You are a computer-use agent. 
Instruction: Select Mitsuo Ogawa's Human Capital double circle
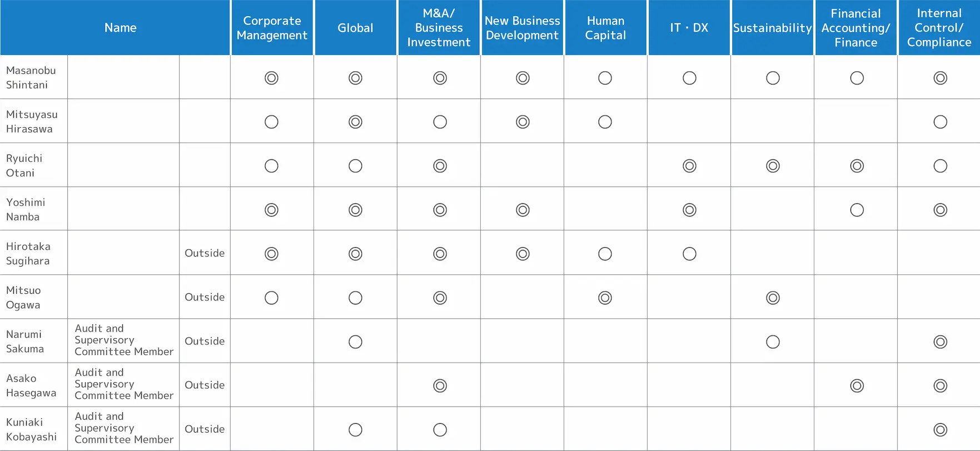605,298
